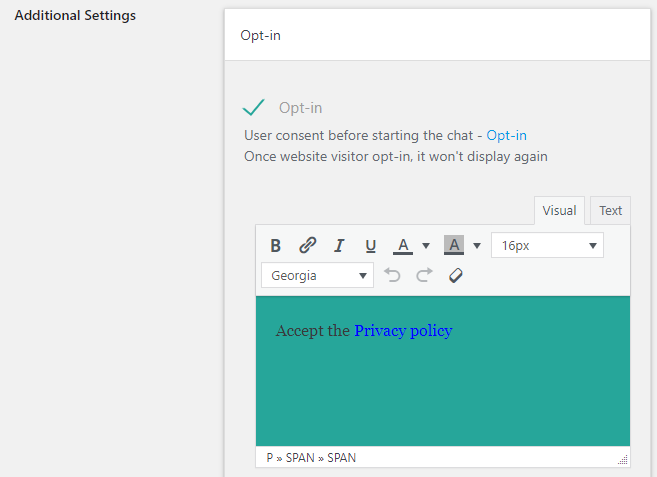Image resolution: width=657 pixels, height=477 pixels.
Task: Click the clear formatting eraser icon
Action: (455, 275)
